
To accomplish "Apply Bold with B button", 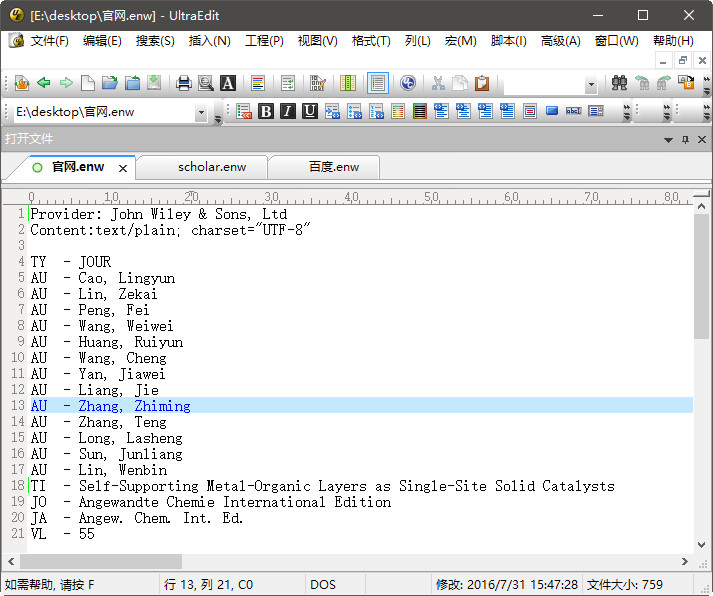I will pyautogui.click(x=266, y=111).
